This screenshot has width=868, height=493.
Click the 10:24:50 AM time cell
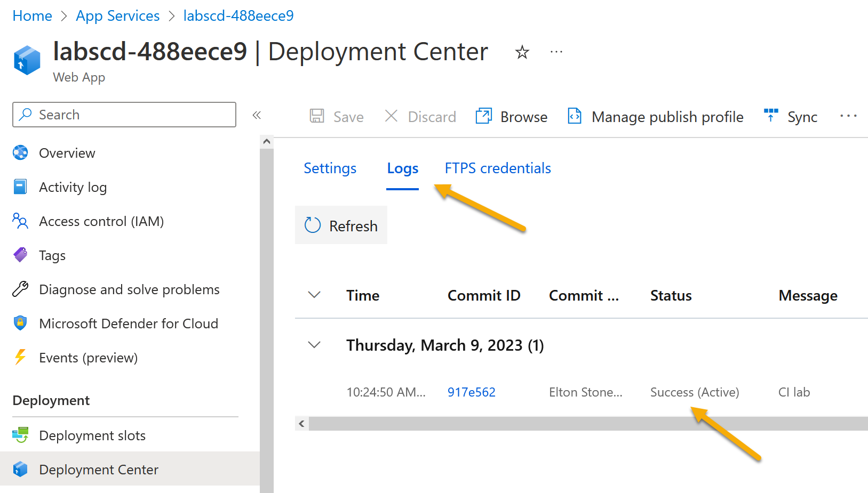click(x=386, y=392)
